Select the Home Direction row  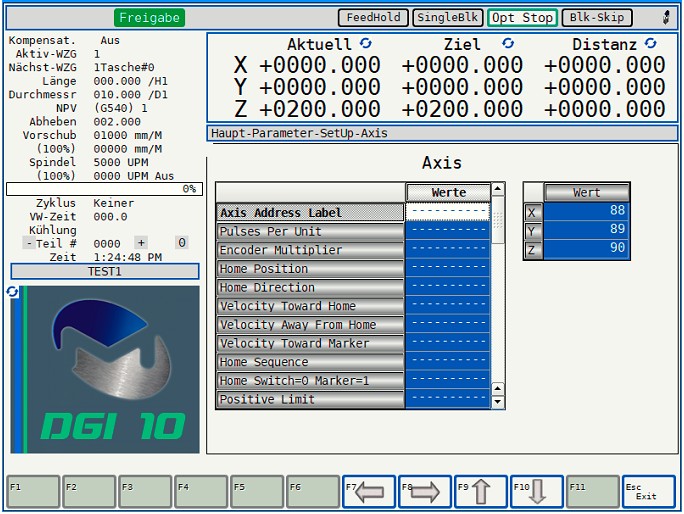310,288
